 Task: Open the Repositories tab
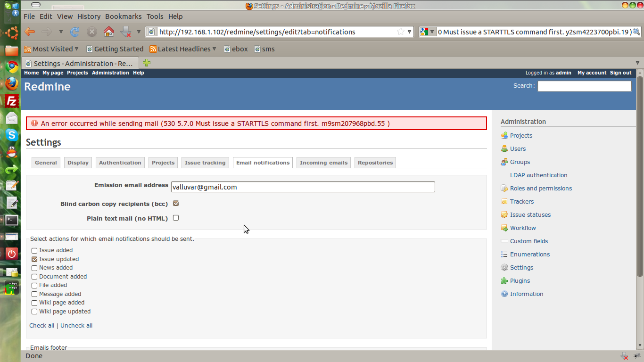pyautogui.click(x=375, y=163)
